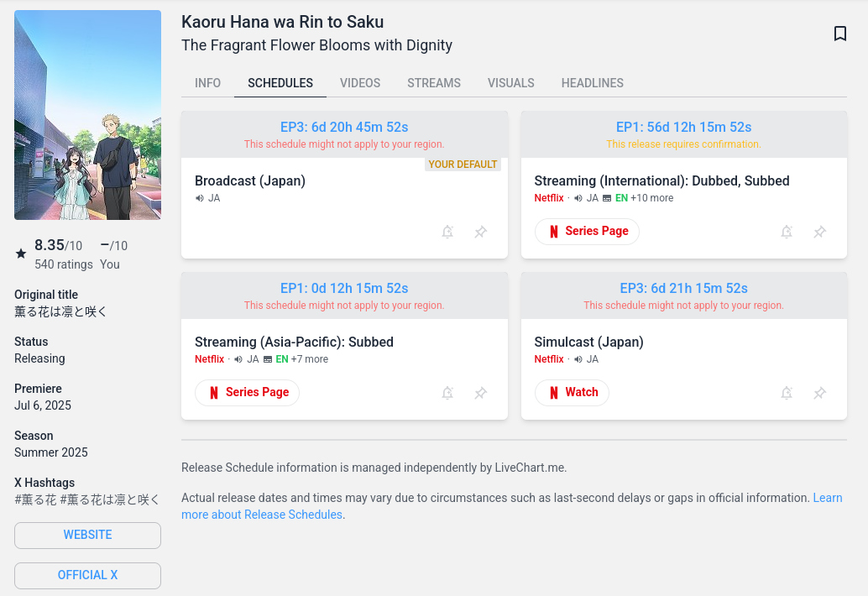868x596 pixels.
Task: Click the EP1: 56d 12h 15m countdown
Action: [683, 128]
